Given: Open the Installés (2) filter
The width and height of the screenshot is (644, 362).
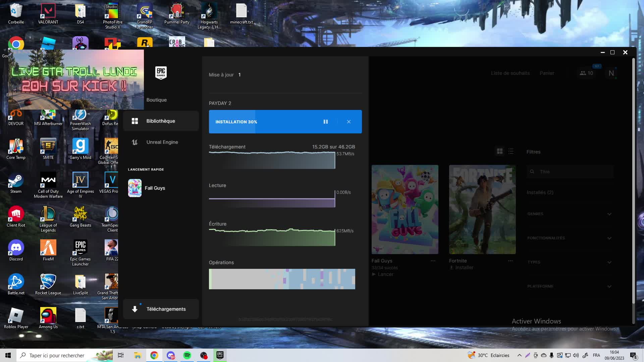Looking at the screenshot, I should [540, 192].
